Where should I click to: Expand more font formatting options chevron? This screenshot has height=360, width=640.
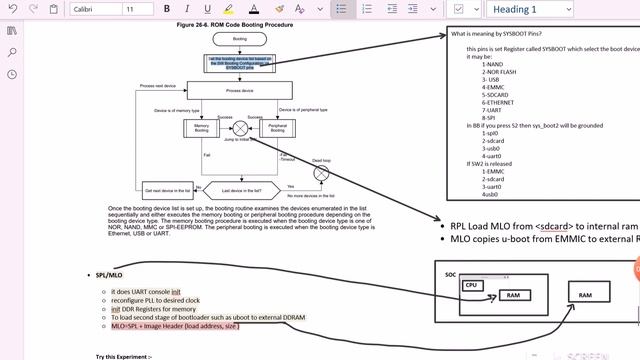coord(320,9)
